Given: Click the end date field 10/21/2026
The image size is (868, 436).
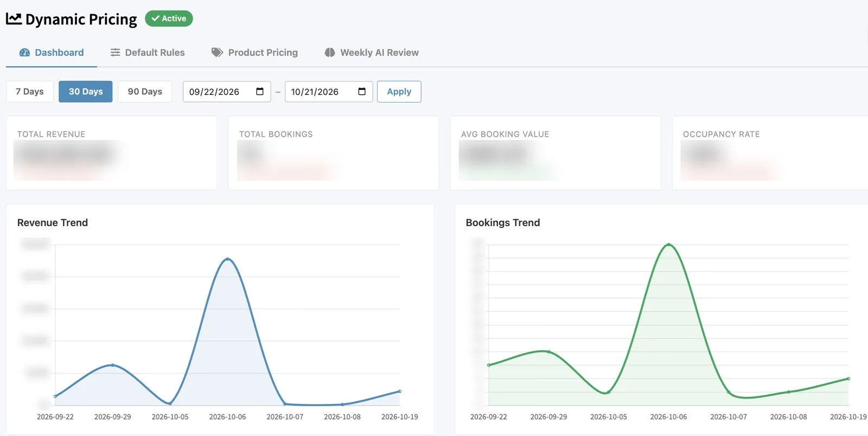Looking at the screenshot, I should point(329,92).
